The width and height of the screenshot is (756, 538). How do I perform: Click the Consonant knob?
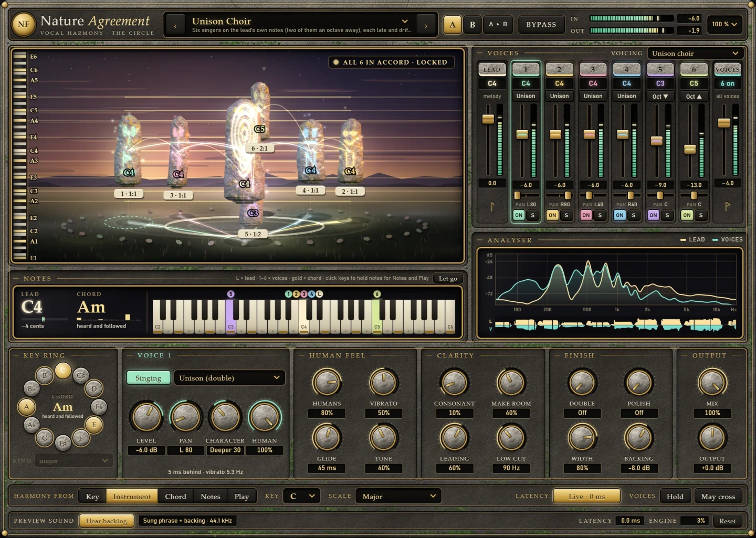point(454,383)
